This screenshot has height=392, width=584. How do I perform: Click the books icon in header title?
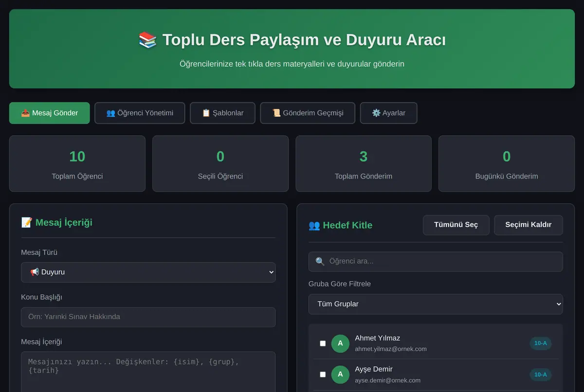pos(147,40)
